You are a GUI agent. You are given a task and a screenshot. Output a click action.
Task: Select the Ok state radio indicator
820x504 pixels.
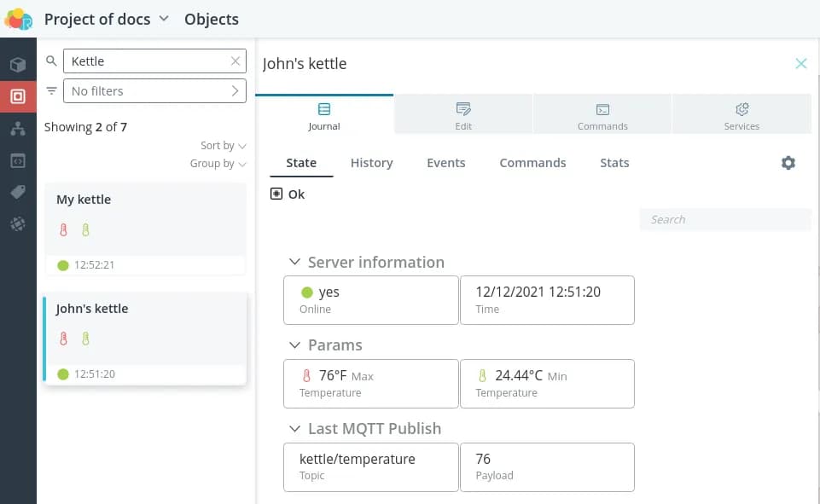pyautogui.click(x=276, y=194)
